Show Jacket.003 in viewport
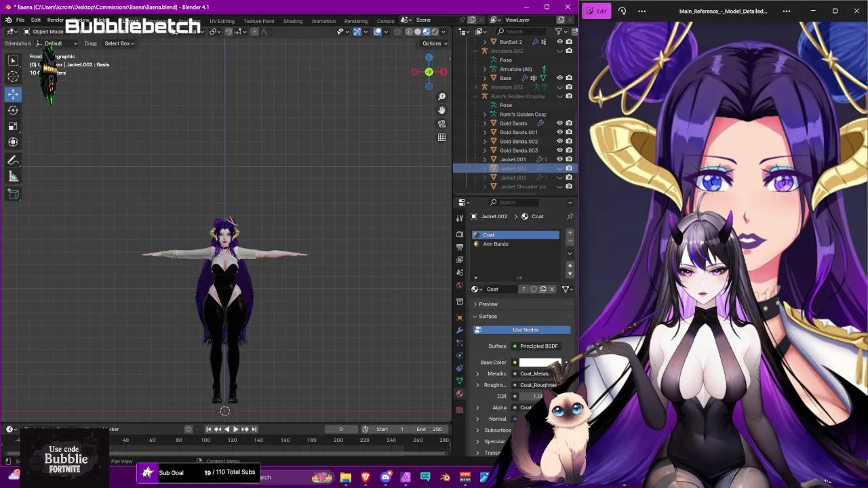The width and height of the screenshot is (868, 488). (559, 178)
